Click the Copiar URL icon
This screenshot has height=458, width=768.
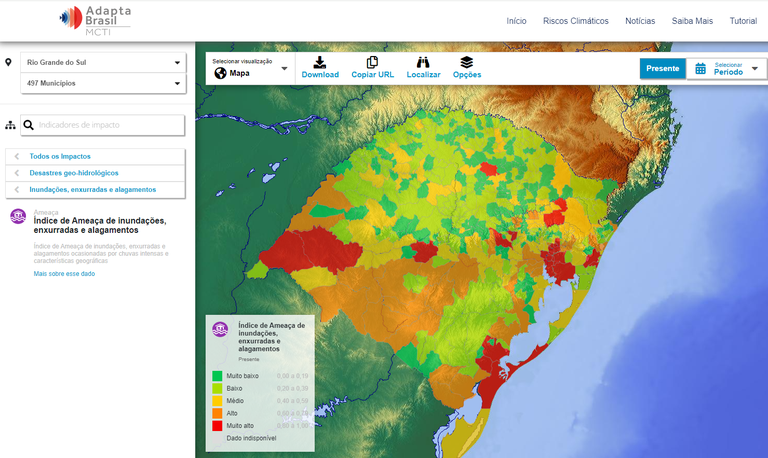[x=372, y=62]
